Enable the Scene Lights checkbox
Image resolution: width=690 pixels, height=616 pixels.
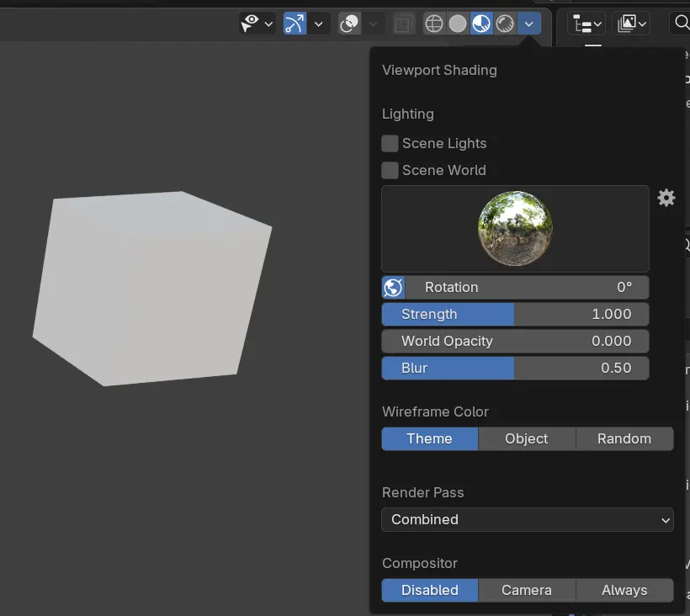click(x=390, y=143)
